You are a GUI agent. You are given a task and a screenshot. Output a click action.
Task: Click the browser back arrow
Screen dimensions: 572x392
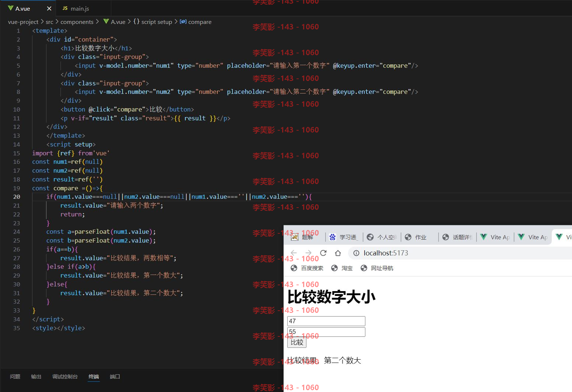(294, 253)
